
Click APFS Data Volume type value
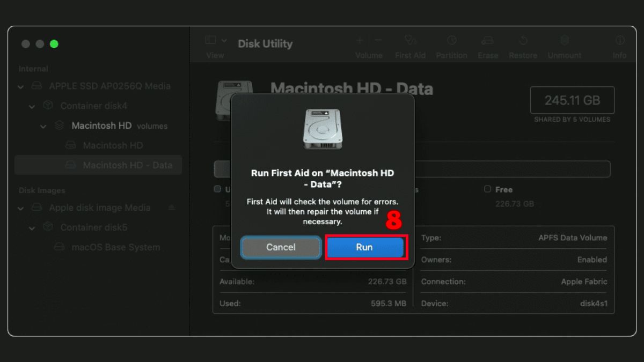(573, 238)
